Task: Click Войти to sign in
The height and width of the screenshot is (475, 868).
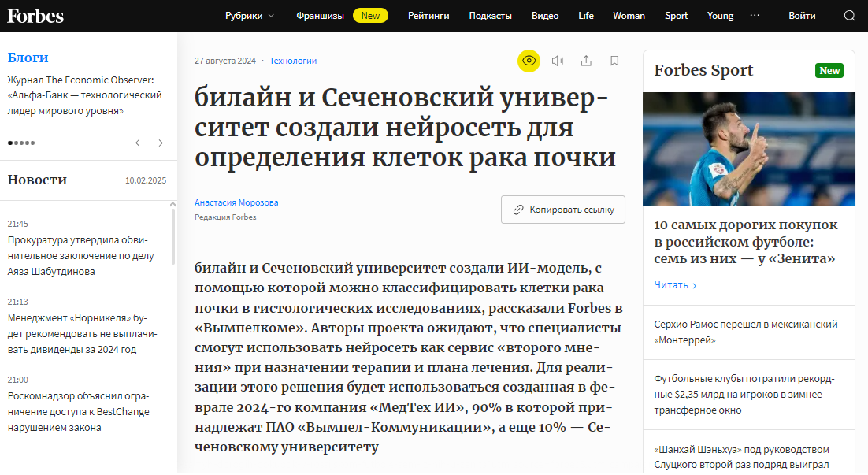Action: (x=802, y=16)
